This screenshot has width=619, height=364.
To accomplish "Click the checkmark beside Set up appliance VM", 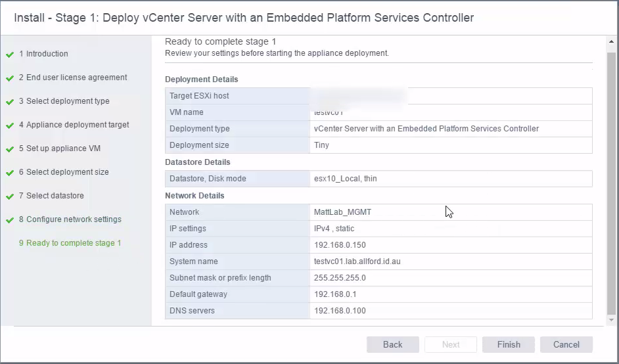I will click(10, 149).
